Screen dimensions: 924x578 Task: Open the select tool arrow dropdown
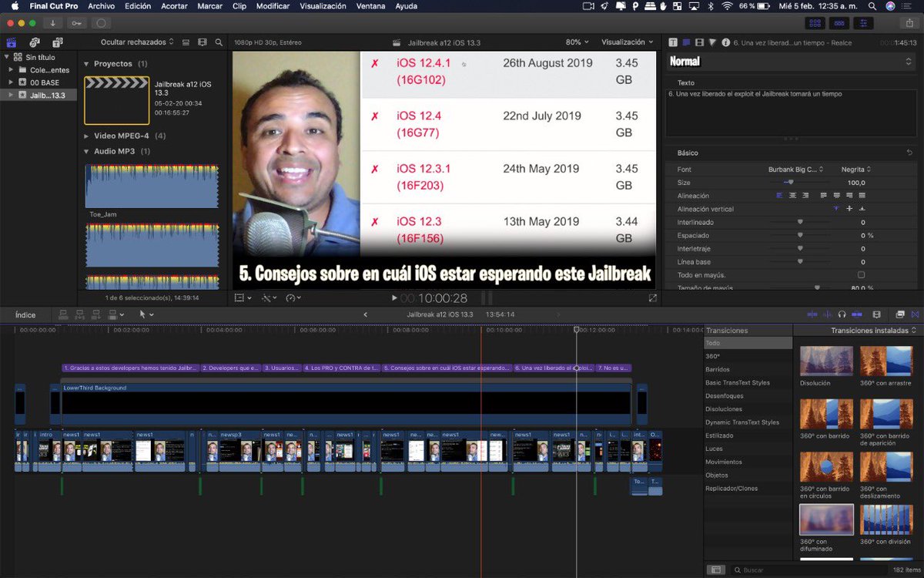tap(146, 314)
